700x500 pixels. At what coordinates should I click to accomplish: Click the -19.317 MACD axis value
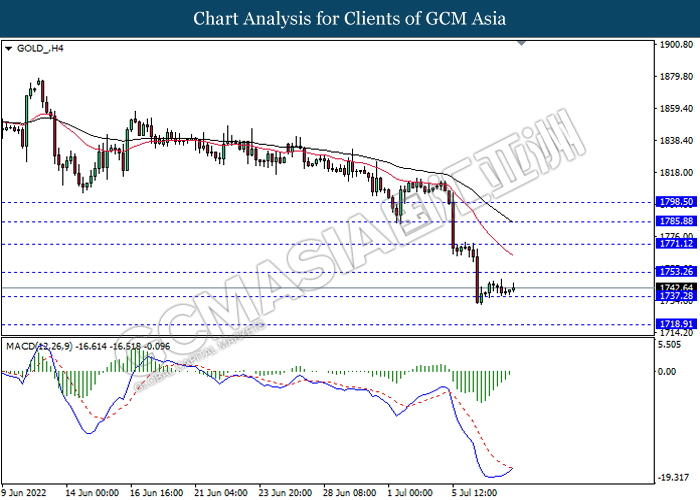click(x=672, y=478)
